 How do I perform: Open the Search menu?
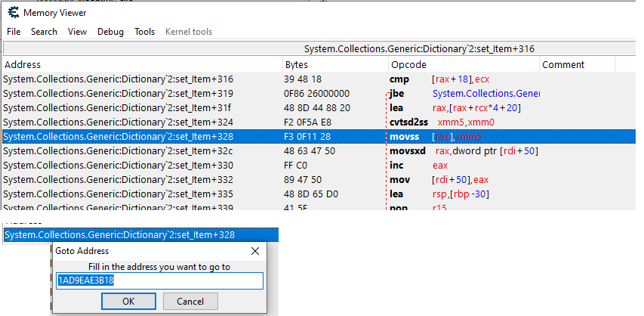click(x=44, y=32)
